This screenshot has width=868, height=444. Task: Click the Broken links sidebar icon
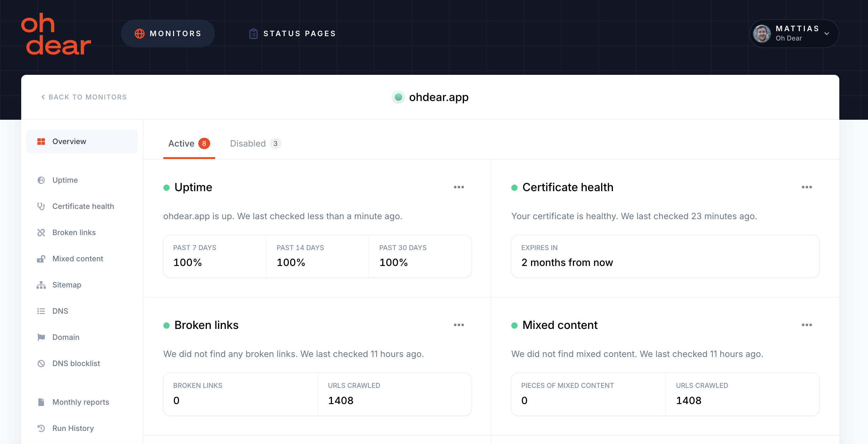pos(41,232)
